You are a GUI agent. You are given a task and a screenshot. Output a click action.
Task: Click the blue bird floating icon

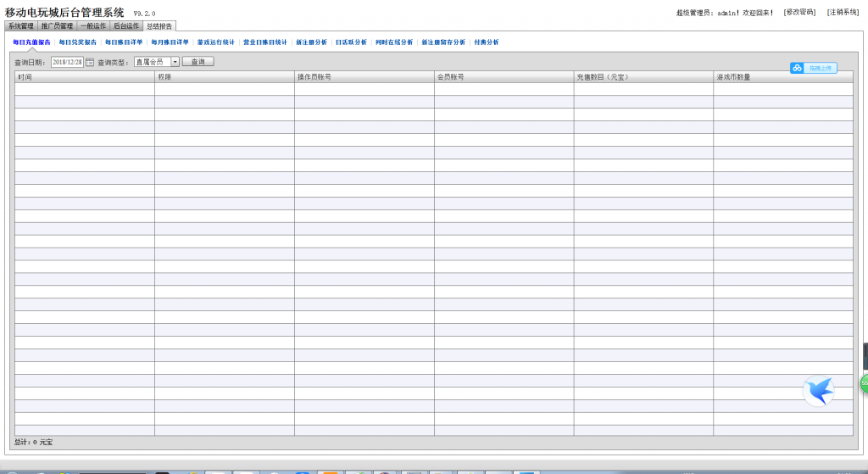click(818, 391)
